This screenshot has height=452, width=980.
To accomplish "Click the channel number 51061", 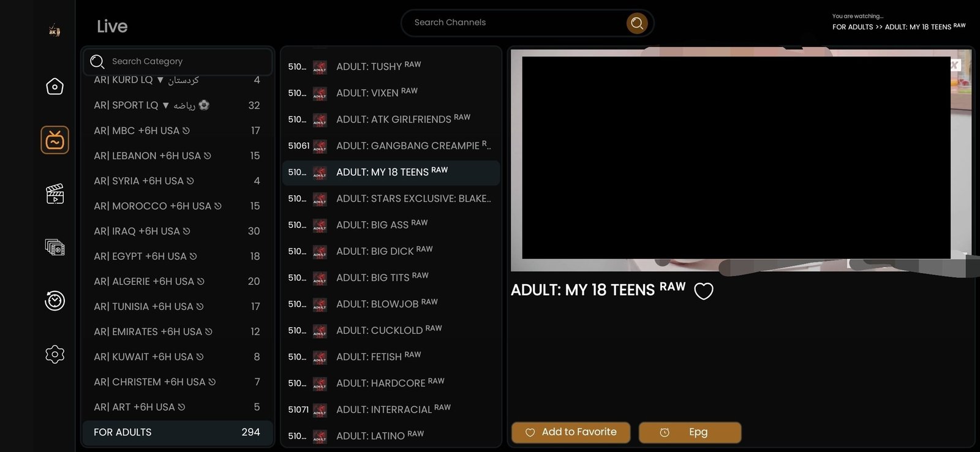I will (x=299, y=146).
